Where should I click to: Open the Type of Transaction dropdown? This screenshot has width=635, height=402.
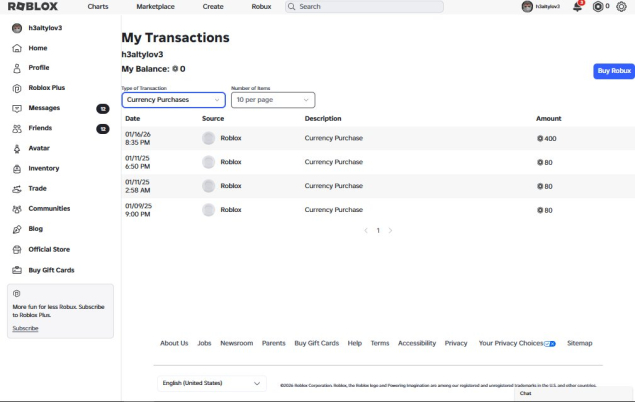[x=173, y=100]
